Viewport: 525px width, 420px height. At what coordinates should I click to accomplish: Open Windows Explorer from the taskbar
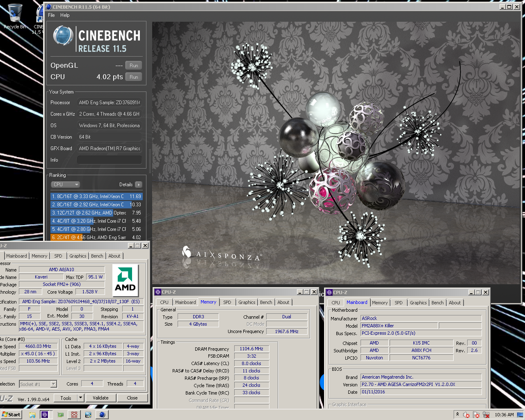[x=32, y=415]
